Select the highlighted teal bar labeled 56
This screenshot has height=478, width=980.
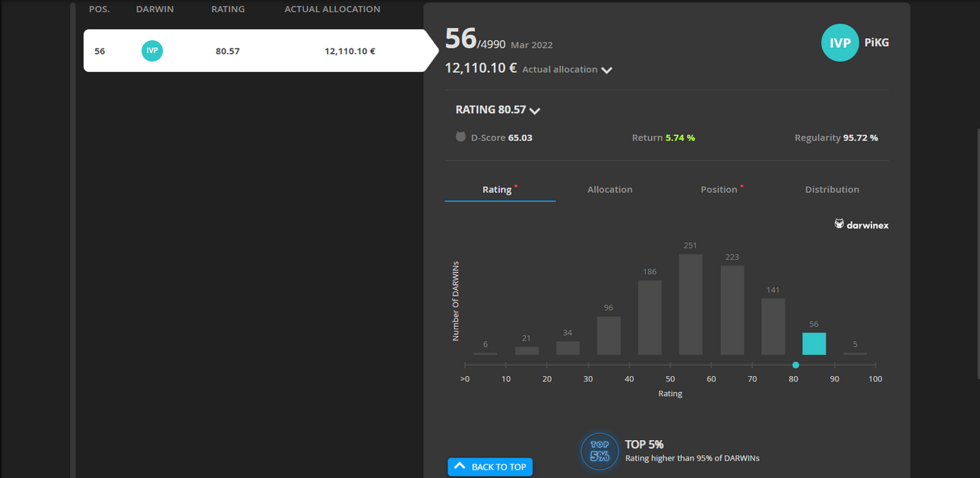814,343
